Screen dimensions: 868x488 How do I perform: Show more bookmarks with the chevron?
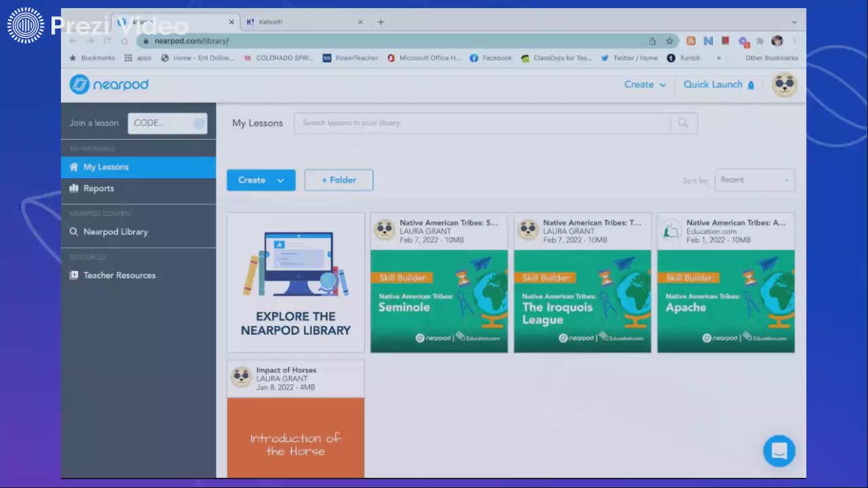point(719,58)
